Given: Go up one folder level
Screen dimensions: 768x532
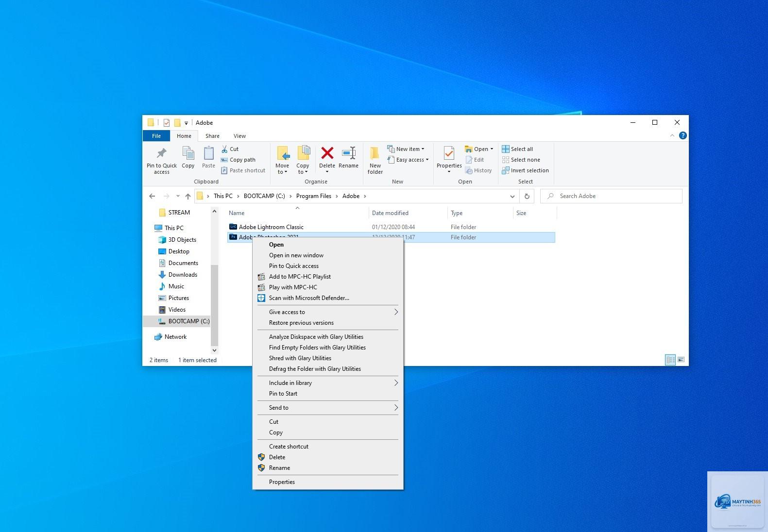Looking at the screenshot, I should click(x=188, y=196).
